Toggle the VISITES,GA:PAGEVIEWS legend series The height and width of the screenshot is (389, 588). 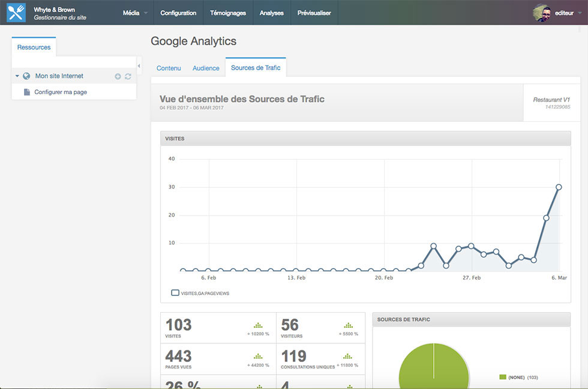(175, 293)
